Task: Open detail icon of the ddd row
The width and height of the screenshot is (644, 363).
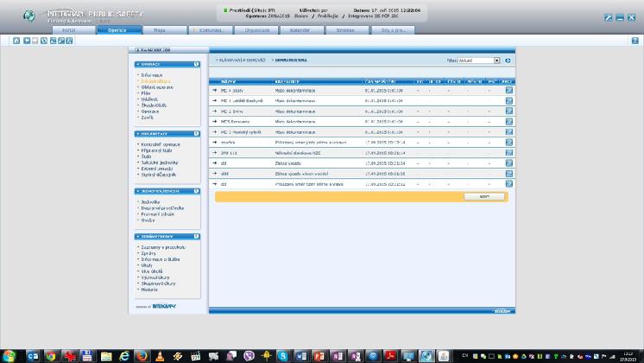Action: tap(508, 174)
